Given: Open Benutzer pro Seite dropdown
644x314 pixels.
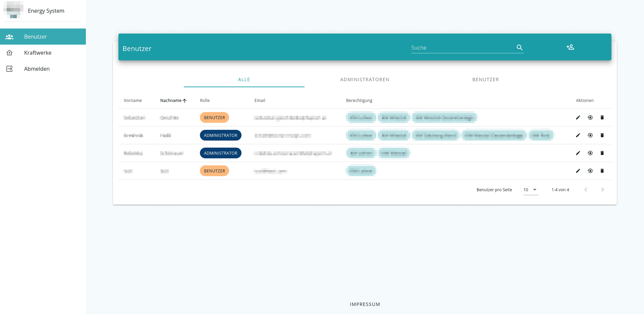Looking at the screenshot, I should pyautogui.click(x=531, y=190).
